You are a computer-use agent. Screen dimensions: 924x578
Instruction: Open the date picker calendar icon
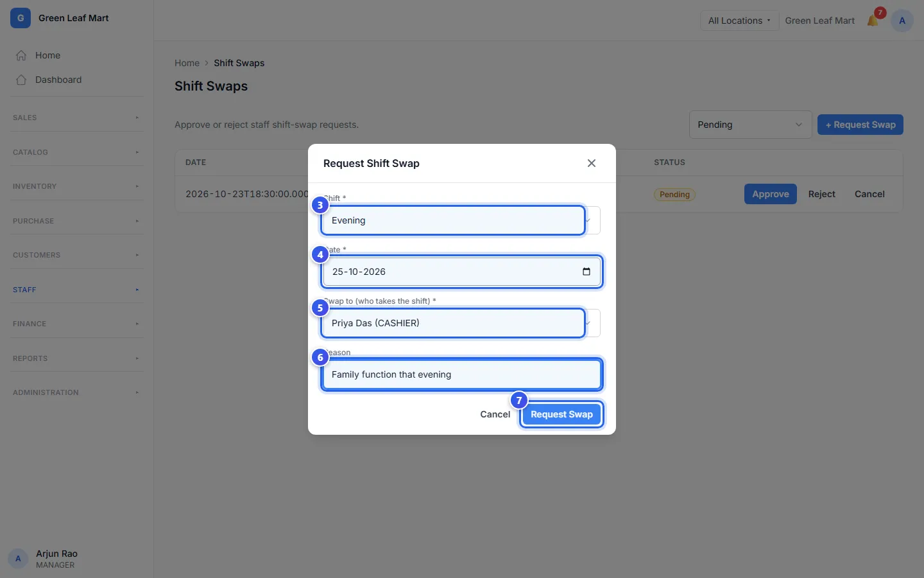(x=586, y=272)
